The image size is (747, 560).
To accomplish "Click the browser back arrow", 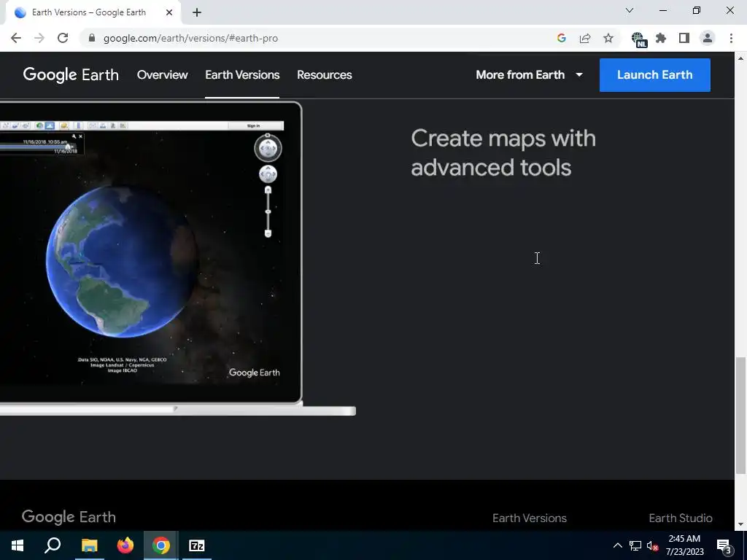I will 16,38.
